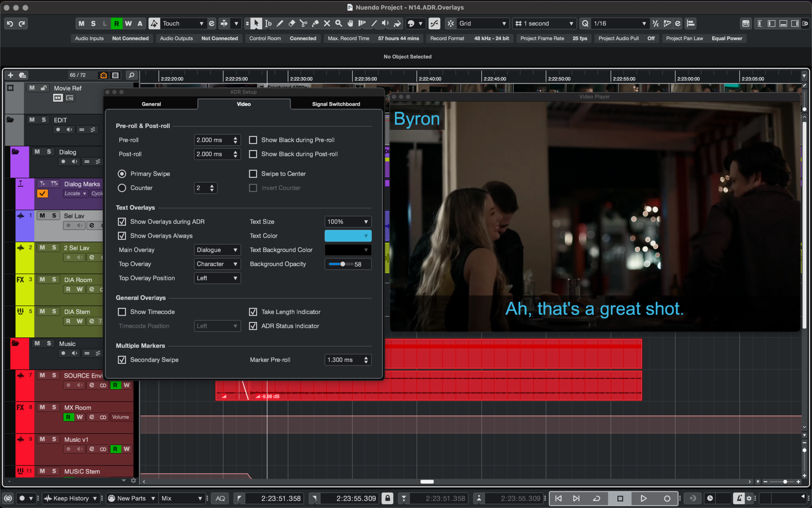Screen dimensions: 812x508
Task: Click the Add Track plus icon
Action: point(11,75)
